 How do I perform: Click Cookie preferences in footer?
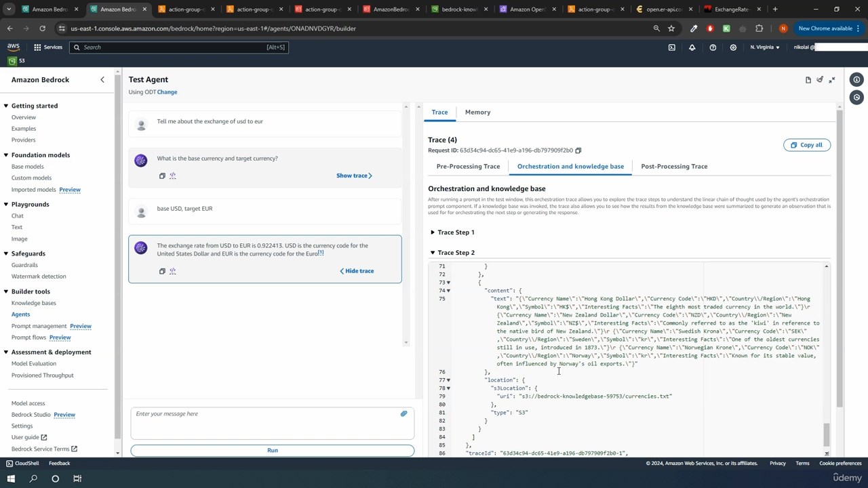click(x=840, y=464)
